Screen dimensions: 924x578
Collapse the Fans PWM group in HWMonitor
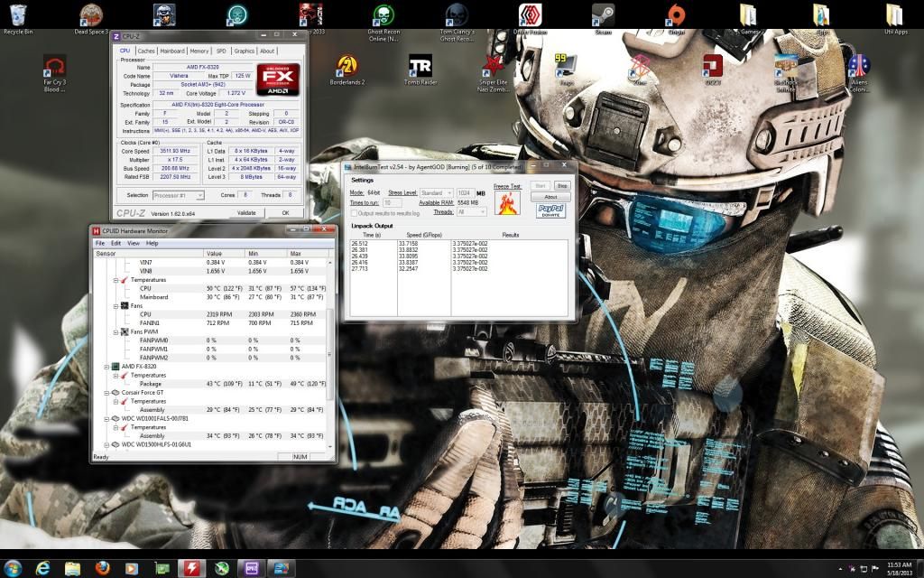pyautogui.click(x=115, y=331)
